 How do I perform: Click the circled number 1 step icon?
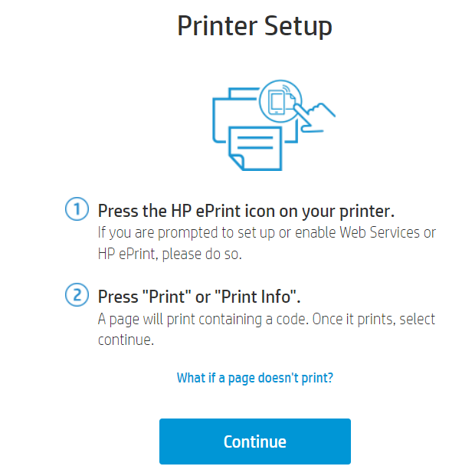coord(76,209)
